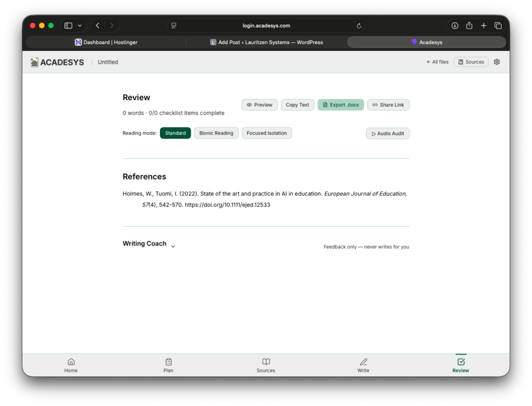Select the Review tab

pos(461,366)
